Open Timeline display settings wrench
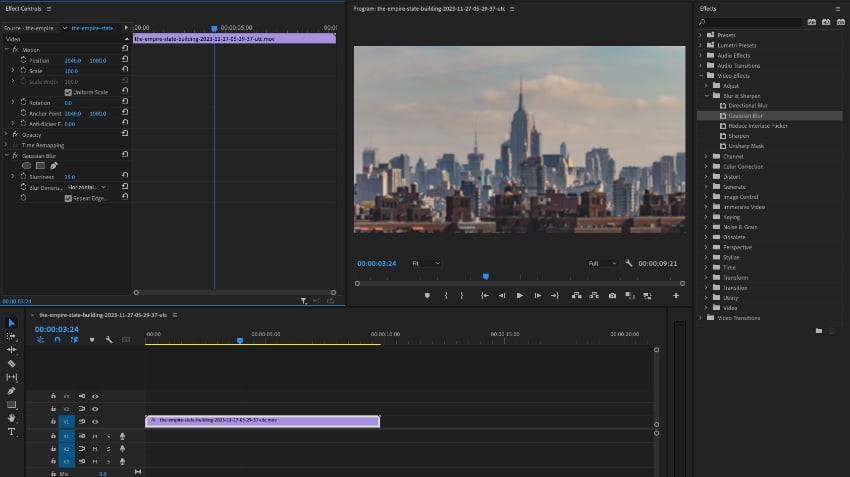 pos(109,340)
